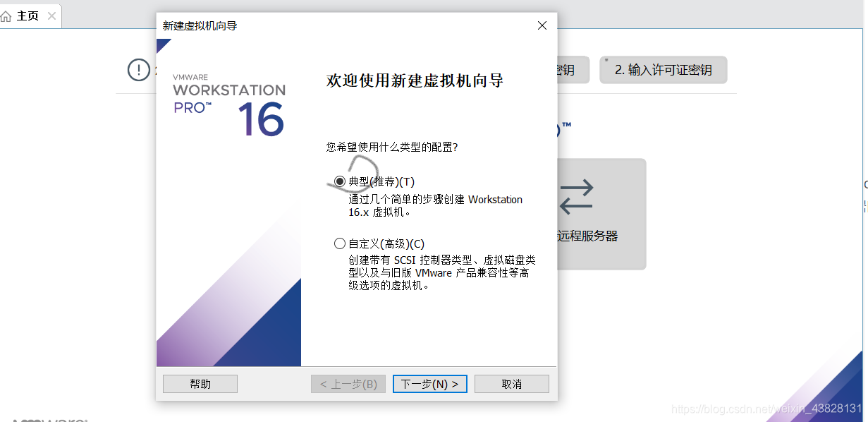Close the 新建虚拟机向导 dialog
Image resolution: width=868 pixels, height=422 pixels.
pyautogui.click(x=542, y=25)
